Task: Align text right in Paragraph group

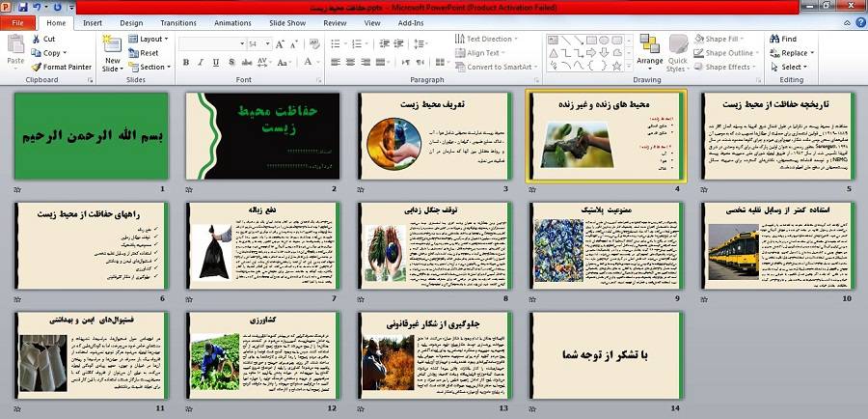Action: point(366,62)
